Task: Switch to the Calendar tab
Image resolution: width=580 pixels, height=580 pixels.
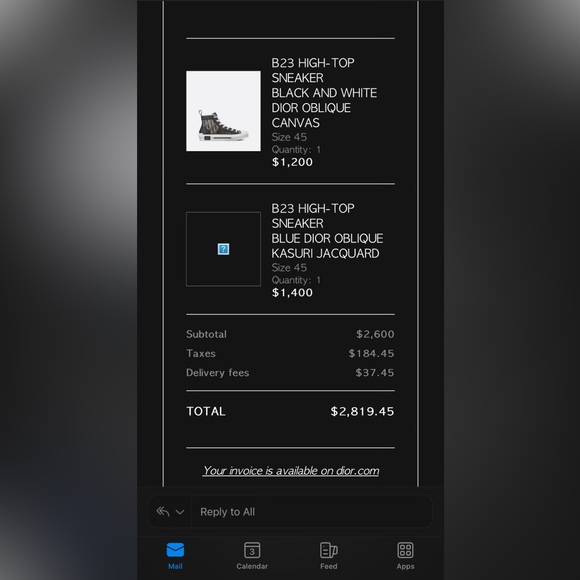Action: click(x=252, y=556)
